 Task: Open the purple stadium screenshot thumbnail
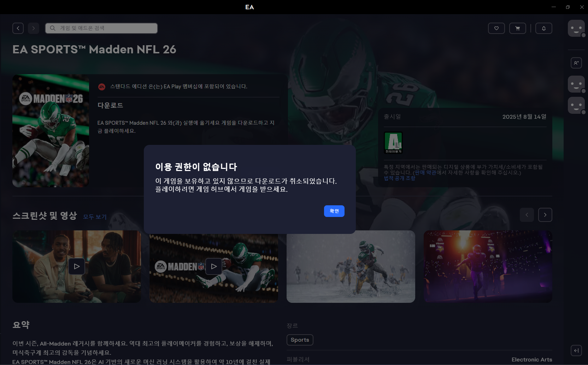tap(488, 266)
